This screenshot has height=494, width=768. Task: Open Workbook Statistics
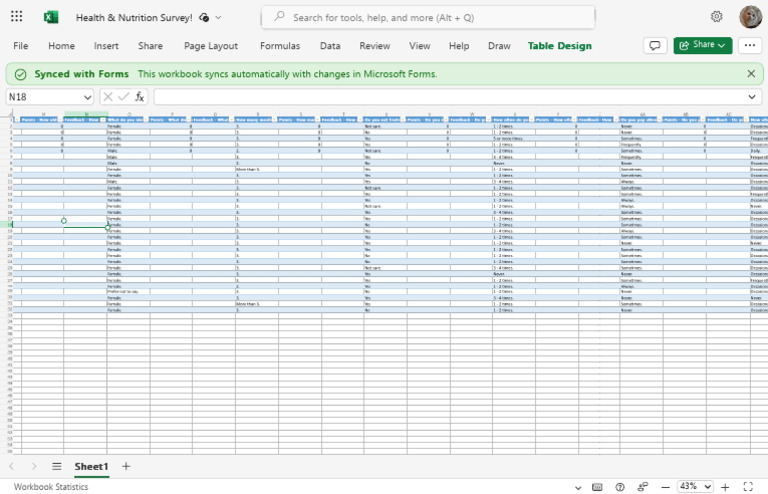point(51,487)
